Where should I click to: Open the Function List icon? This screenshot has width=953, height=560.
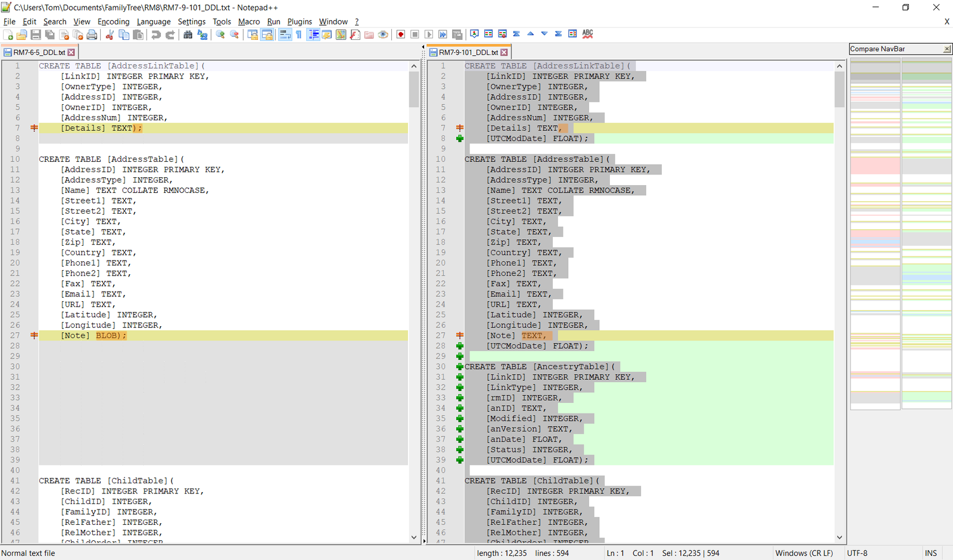[x=355, y=35]
